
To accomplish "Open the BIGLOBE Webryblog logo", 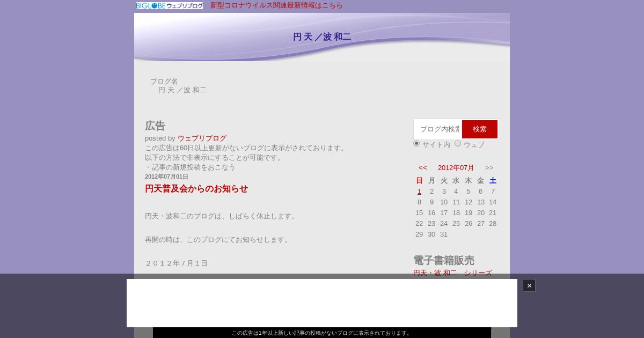I will [x=170, y=5].
